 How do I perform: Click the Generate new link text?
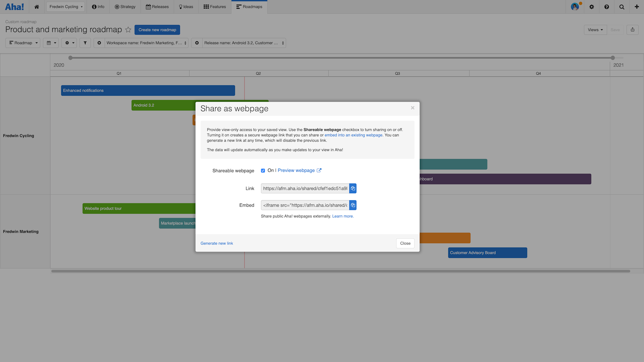(x=216, y=243)
